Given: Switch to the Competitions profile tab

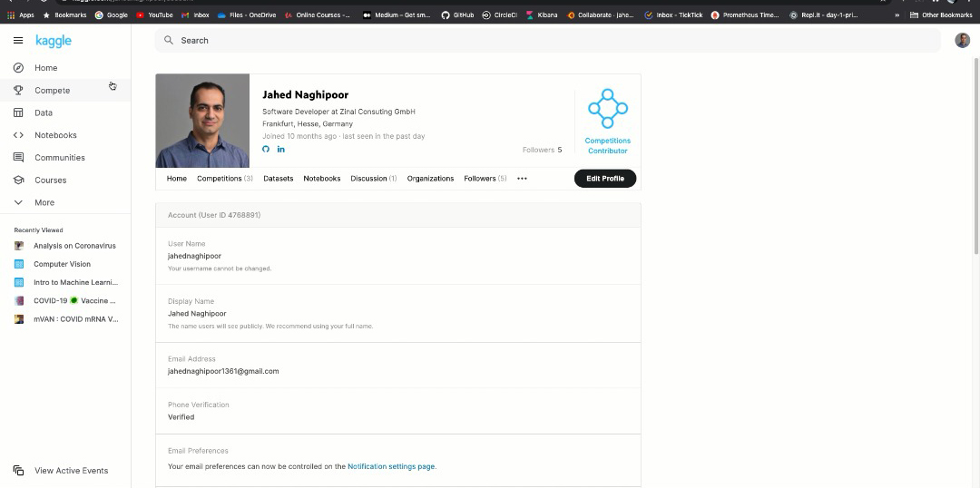Looking at the screenshot, I should (224, 179).
